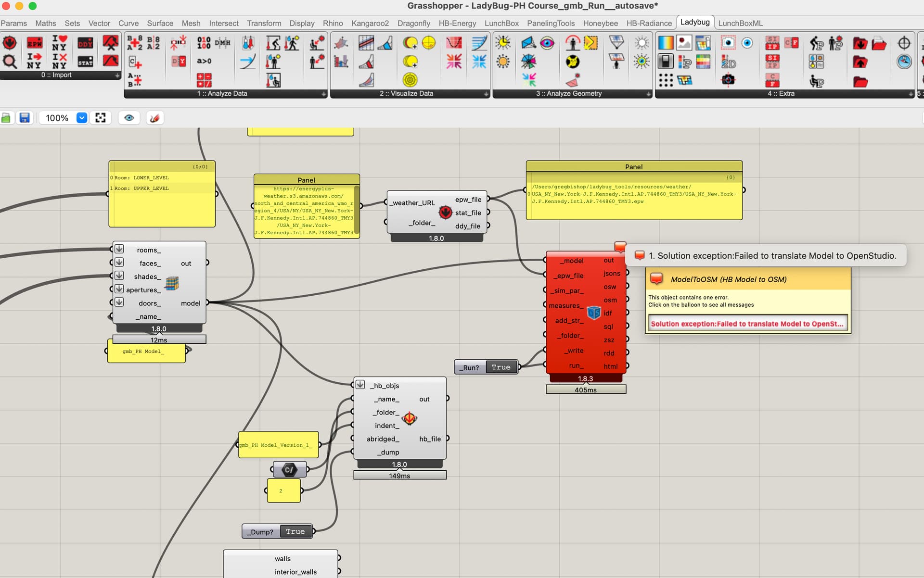
Task: Choose the C F temperature conversion icon
Action: 791,43
